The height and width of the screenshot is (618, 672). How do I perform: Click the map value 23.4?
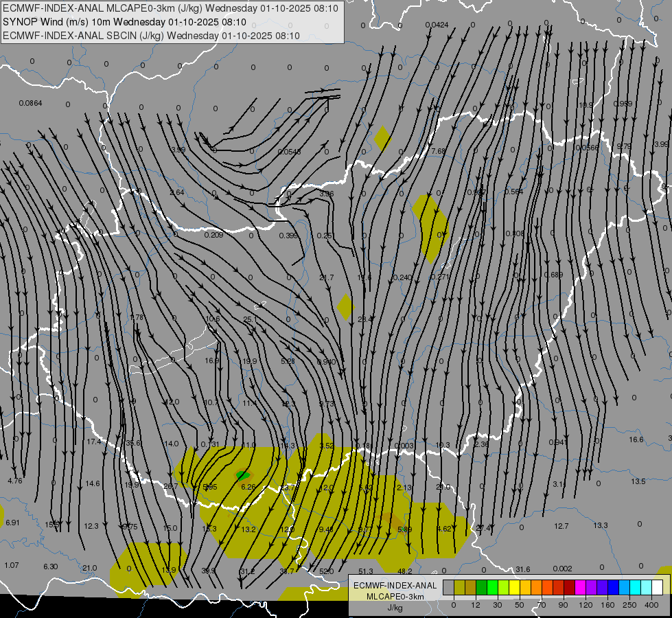[364, 319]
